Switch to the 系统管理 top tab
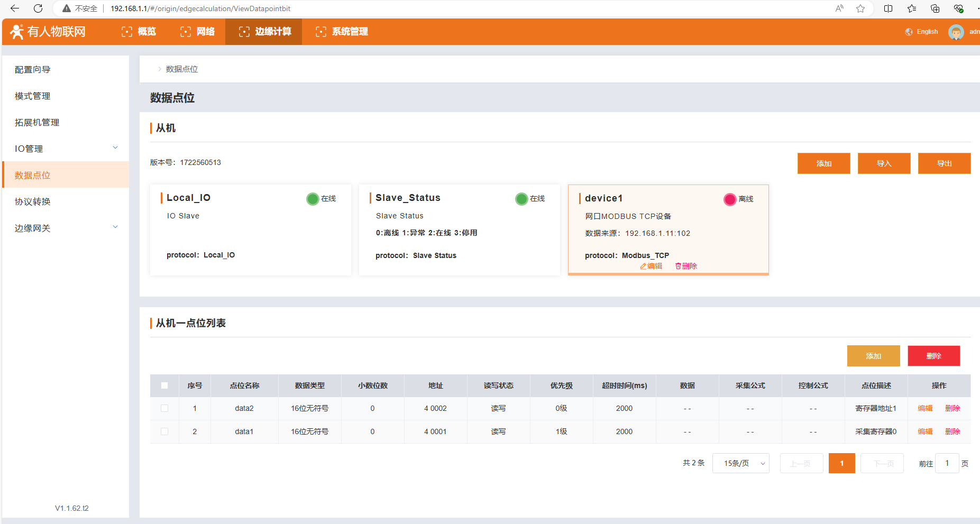 pyautogui.click(x=342, y=32)
